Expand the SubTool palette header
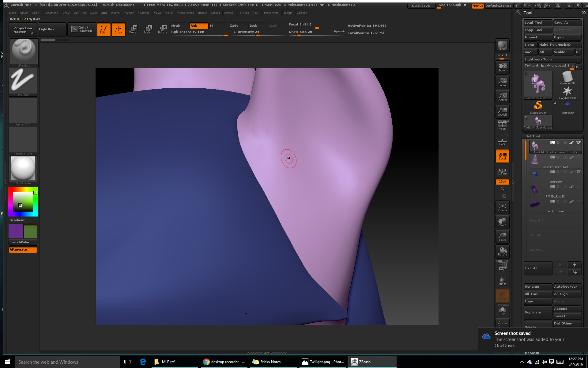The height and width of the screenshot is (368, 588). click(533, 136)
